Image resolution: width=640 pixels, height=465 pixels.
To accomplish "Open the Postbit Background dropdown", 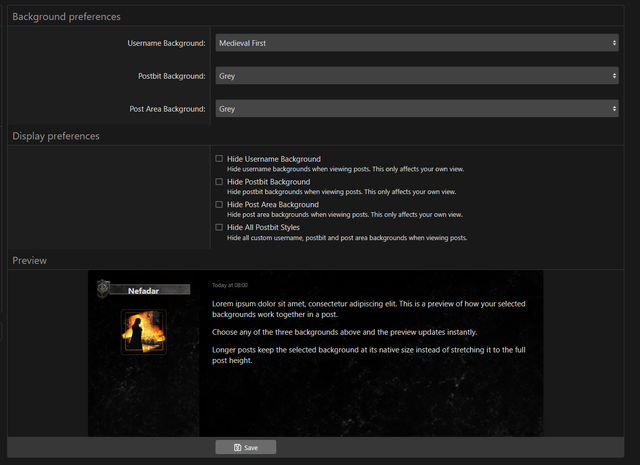I will [x=417, y=76].
